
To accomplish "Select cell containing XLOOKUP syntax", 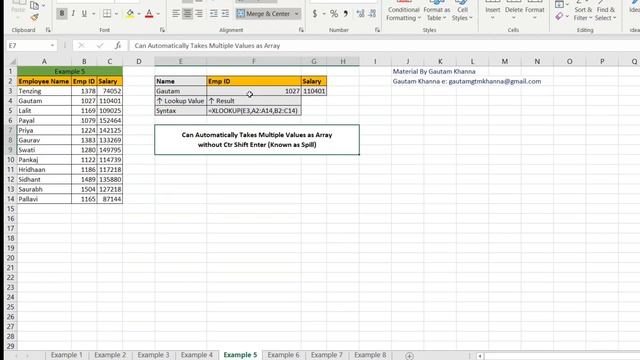I will (254, 111).
